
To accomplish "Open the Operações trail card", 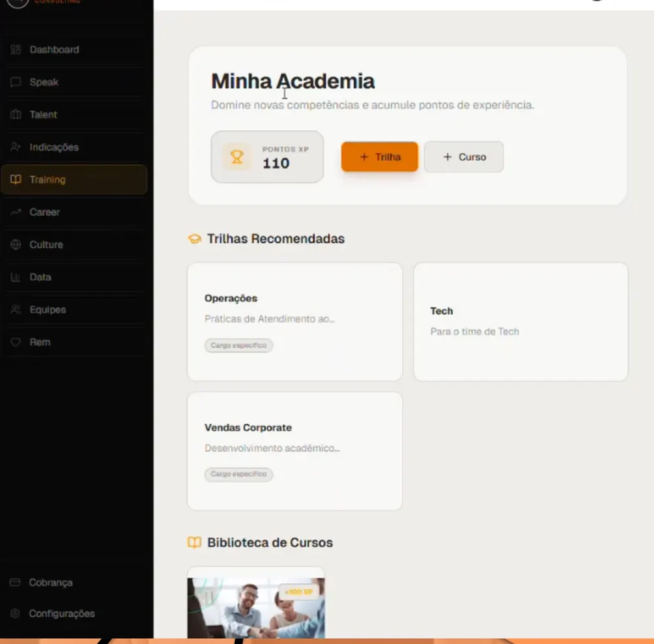I will pyautogui.click(x=295, y=322).
